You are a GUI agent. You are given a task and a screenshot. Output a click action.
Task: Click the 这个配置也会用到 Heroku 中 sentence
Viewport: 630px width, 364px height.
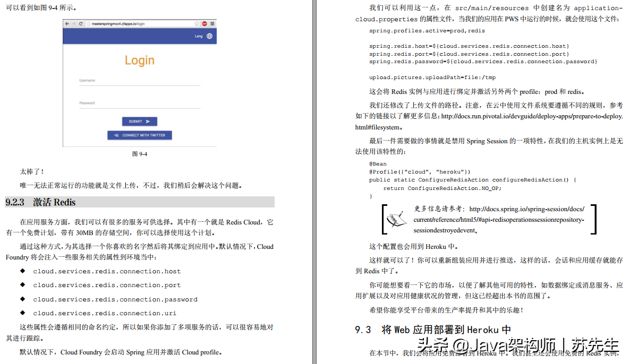(414, 246)
